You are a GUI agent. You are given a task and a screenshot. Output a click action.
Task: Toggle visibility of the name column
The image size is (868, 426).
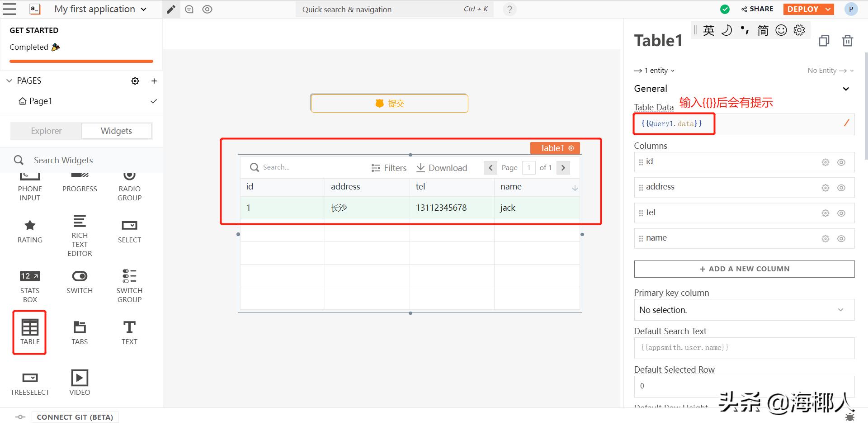tap(842, 238)
